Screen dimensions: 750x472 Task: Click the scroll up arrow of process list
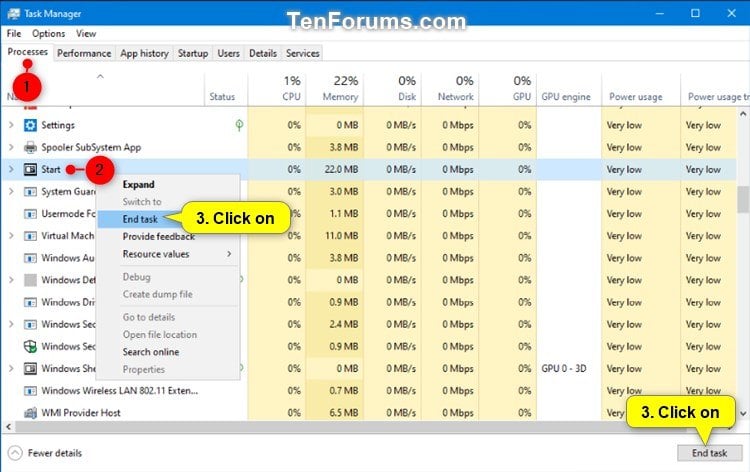click(743, 114)
